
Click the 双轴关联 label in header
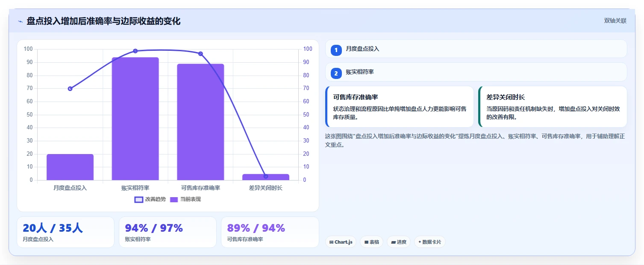coord(615,20)
